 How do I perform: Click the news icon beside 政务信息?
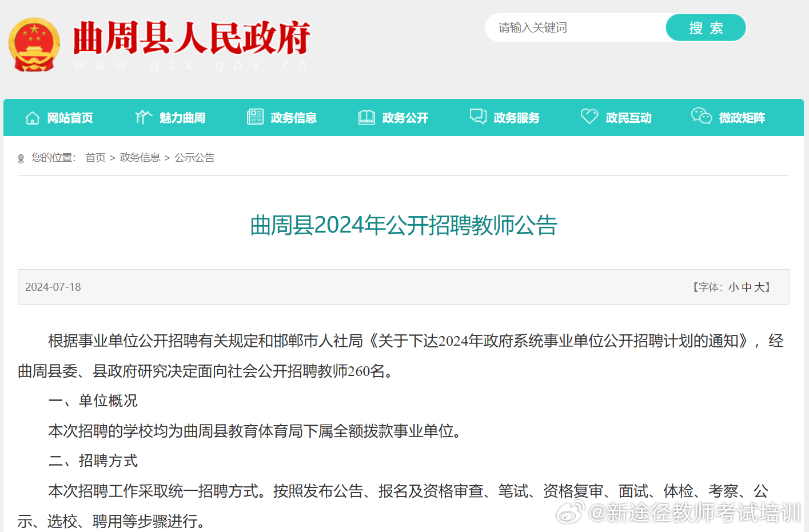(255, 117)
